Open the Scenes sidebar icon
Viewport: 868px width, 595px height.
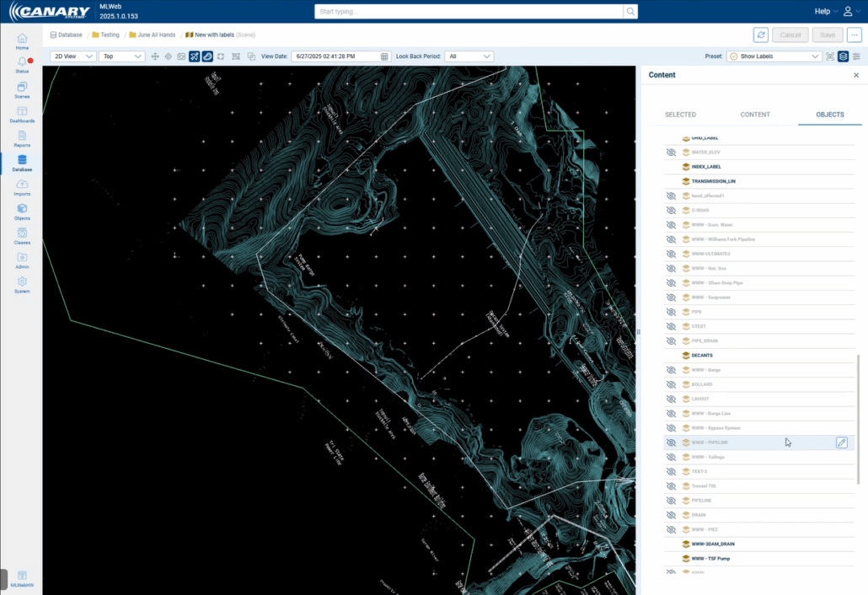(x=22, y=89)
